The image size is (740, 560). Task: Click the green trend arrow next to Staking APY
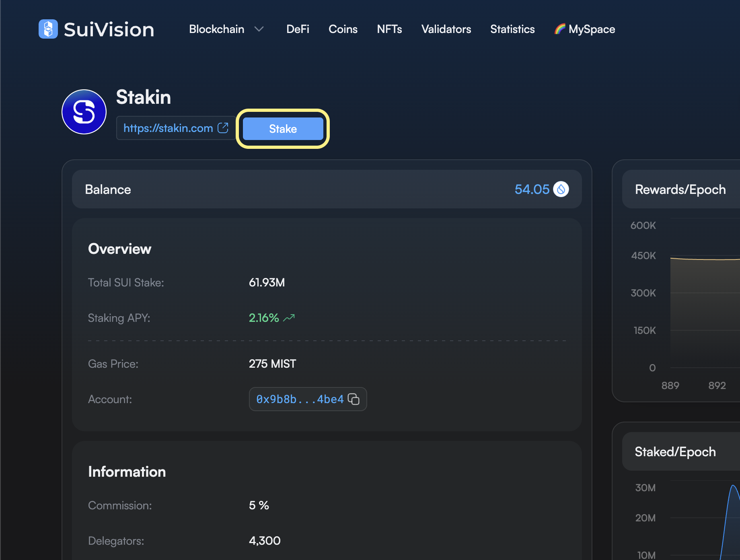[x=288, y=317]
